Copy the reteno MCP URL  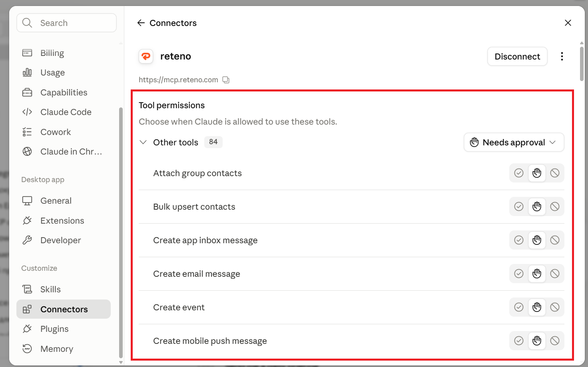click(x=226, y=80)
